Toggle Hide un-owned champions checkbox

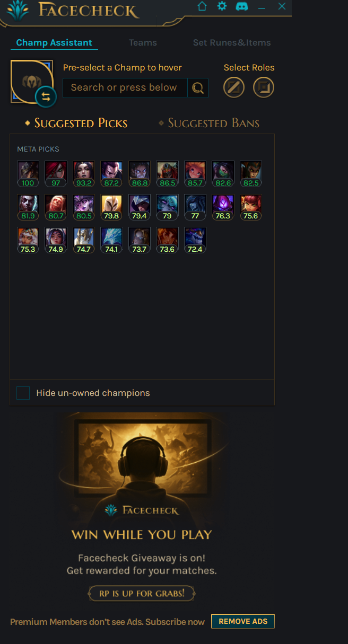pyautogui.click(x=23, y=393)
